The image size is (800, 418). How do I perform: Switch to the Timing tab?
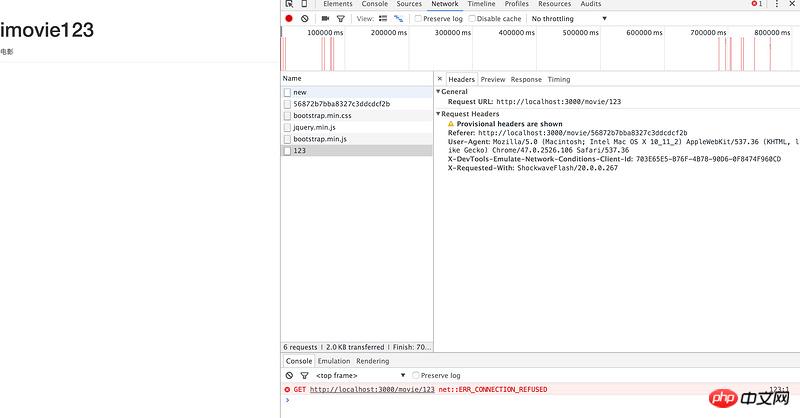point(559,79)
